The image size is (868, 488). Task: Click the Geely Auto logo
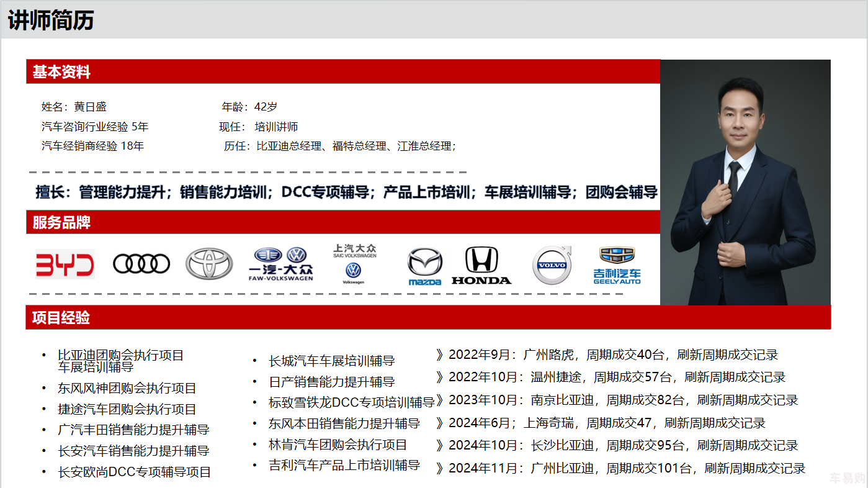click(617, 265)
